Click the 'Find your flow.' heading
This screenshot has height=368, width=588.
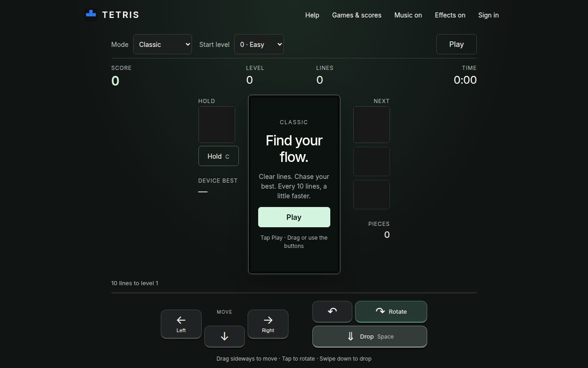tap(294, 149)
